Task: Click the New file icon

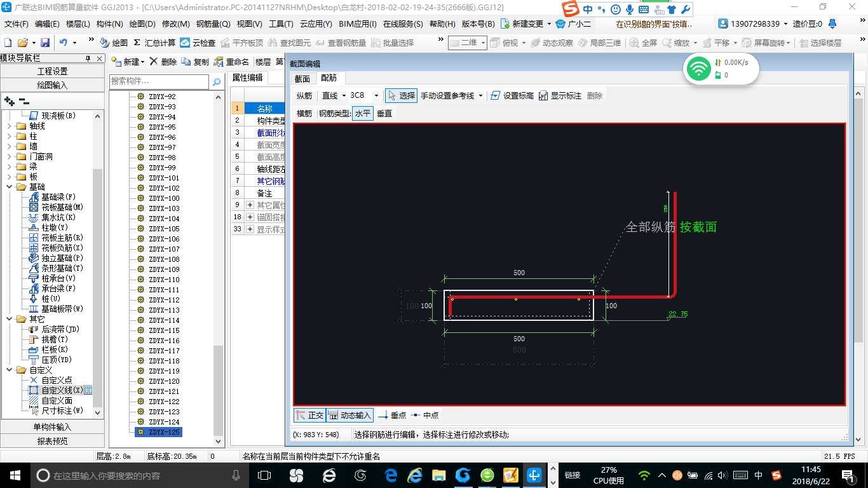Action: [x=8, y=43]
